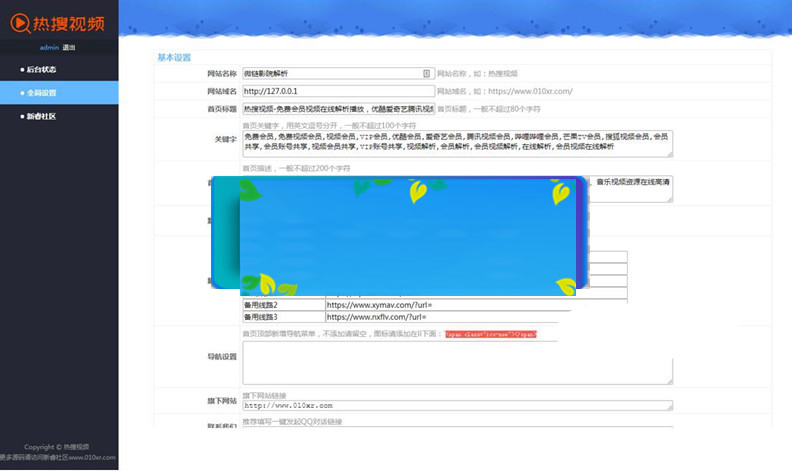This screenshot has height=471, width=792.
Task: Click inside the 关键字 textarea
Action: pyautogui.click(x=457, y=143)
